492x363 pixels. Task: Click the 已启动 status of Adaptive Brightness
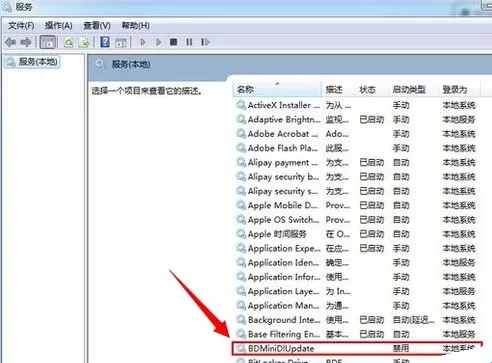(x=372, y=120)
